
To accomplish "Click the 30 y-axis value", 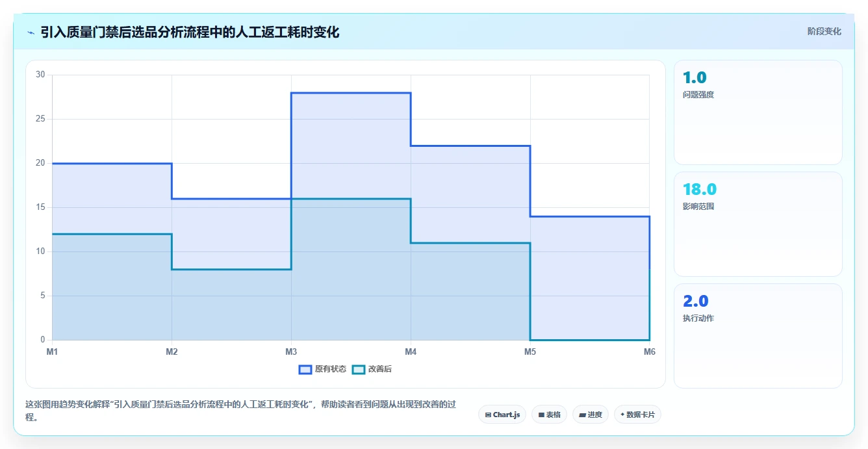I will 40,75.
